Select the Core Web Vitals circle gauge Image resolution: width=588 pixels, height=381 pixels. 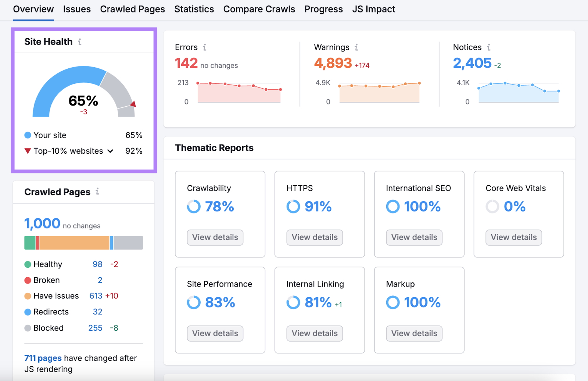click(x=492, y=207)
